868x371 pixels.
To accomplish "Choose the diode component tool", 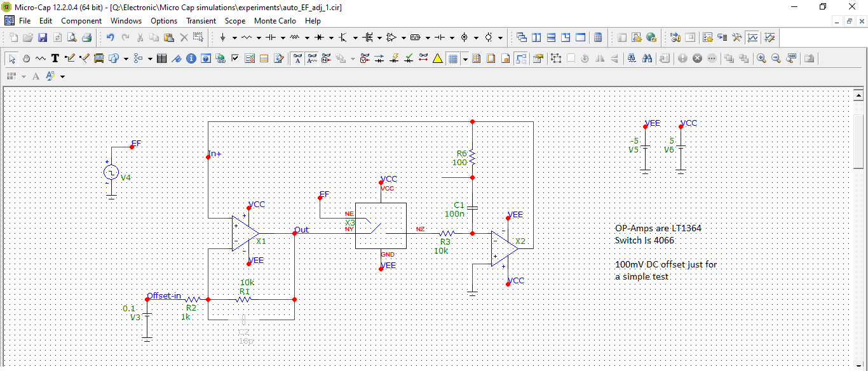I will (x=319, y=37).
